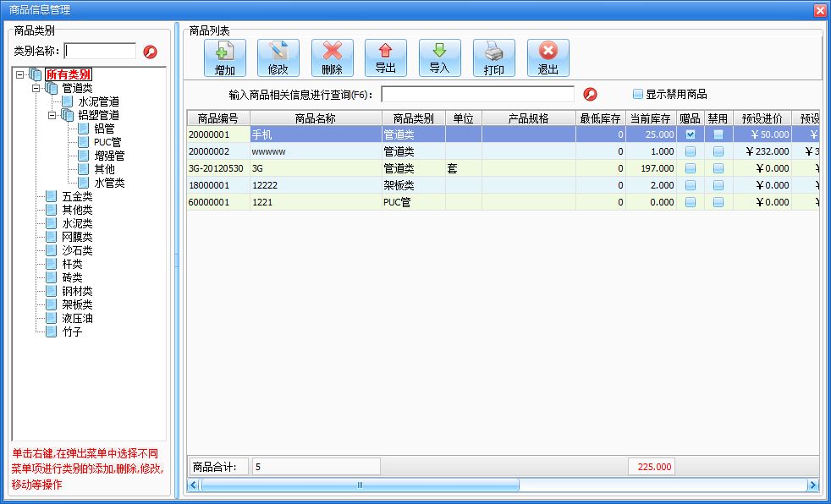
Task: Focus the 输入商品相关信息 query input field
Action: click(477, 94)
